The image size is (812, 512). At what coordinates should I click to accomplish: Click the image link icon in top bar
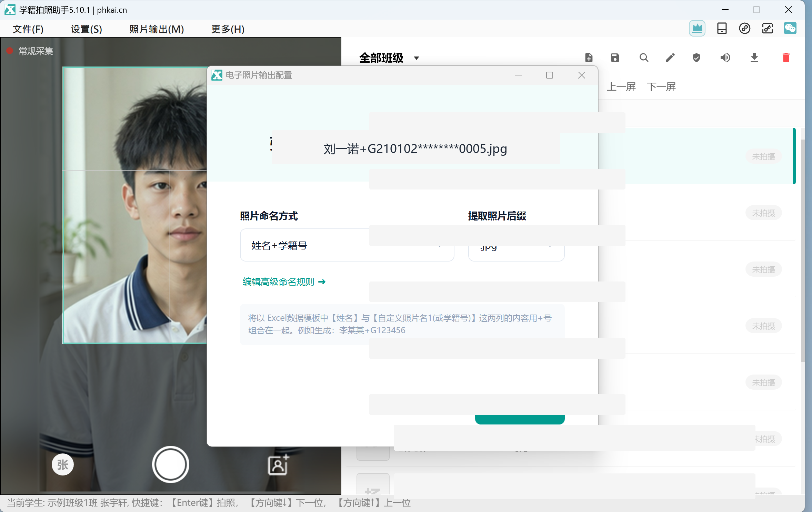(767, 28)
